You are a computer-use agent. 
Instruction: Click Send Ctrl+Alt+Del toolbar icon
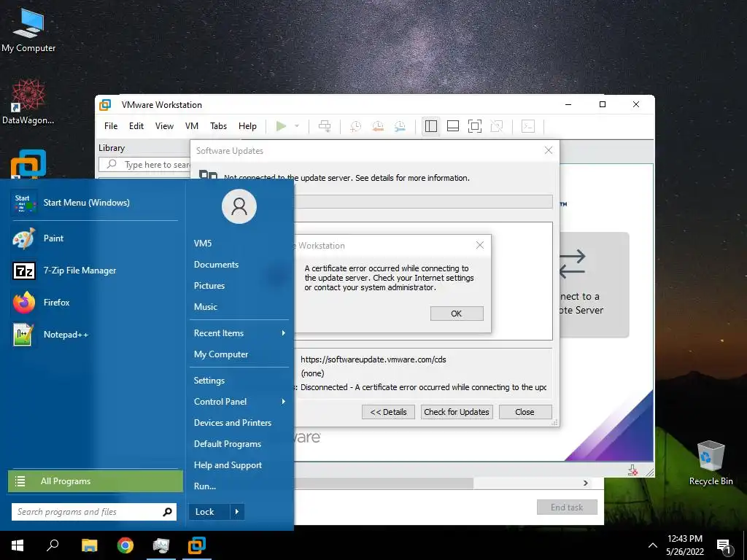[x=325, y=126]
